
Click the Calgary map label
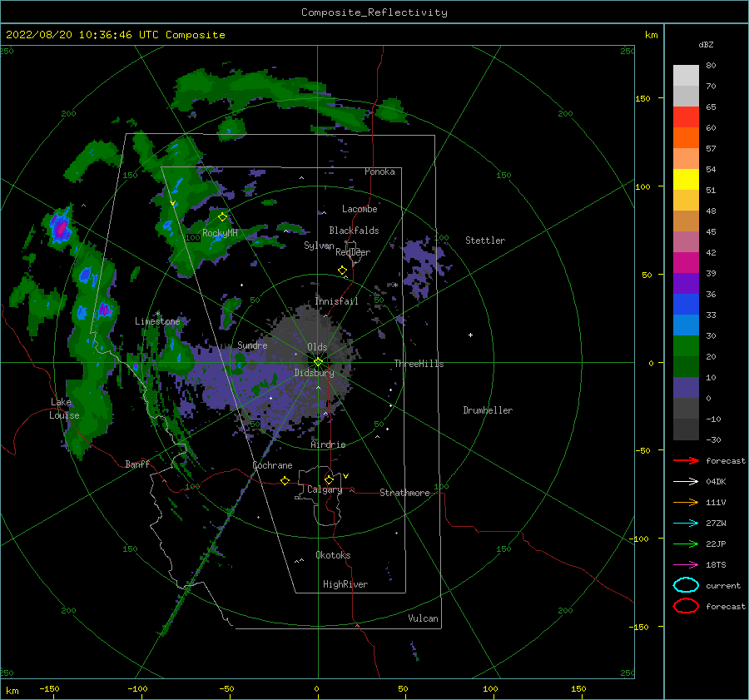[325, 489]
